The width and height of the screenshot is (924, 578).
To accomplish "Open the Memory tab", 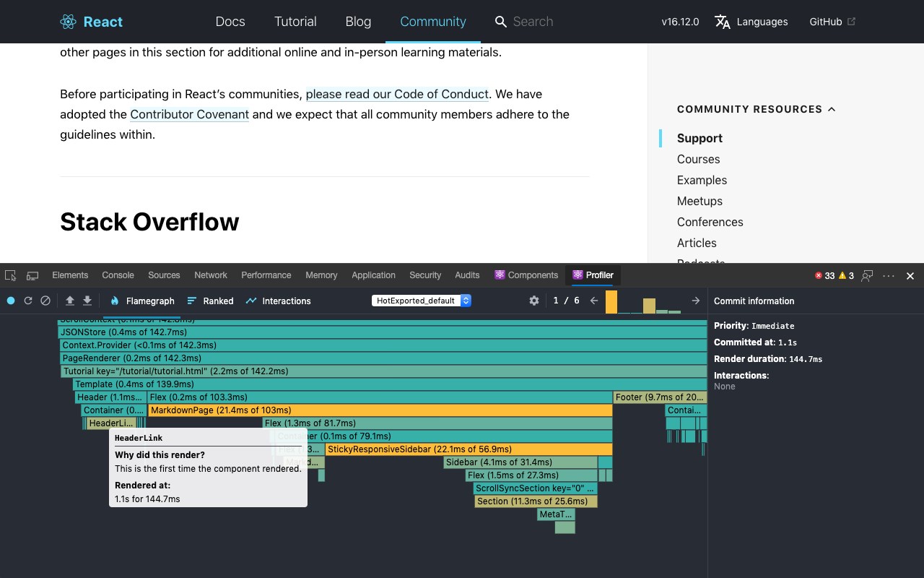I will pyautogui.click(x=321, y=275).
